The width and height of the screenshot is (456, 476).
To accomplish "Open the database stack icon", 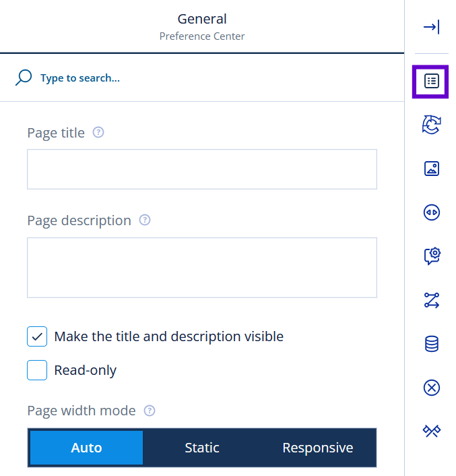I will tap(432, 344).
